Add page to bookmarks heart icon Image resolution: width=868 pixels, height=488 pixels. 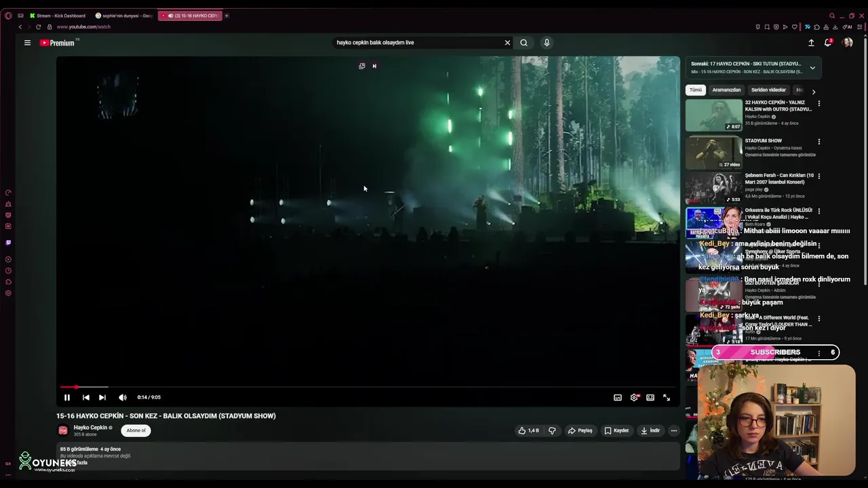[795, 27]
